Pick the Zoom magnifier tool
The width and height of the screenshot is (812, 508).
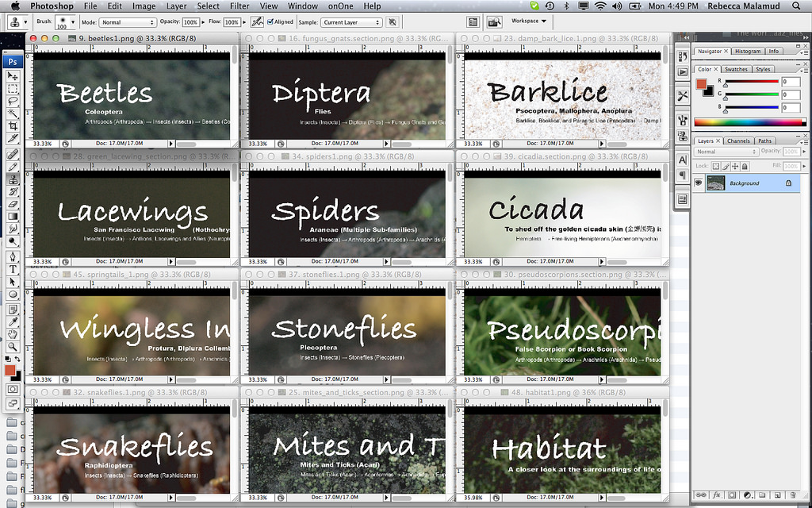pyautogui.click(x=13, y=346)
